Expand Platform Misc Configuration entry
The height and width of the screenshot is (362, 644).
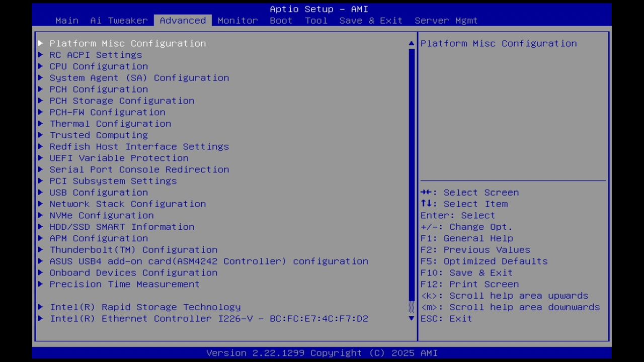(x=127, y=43)
